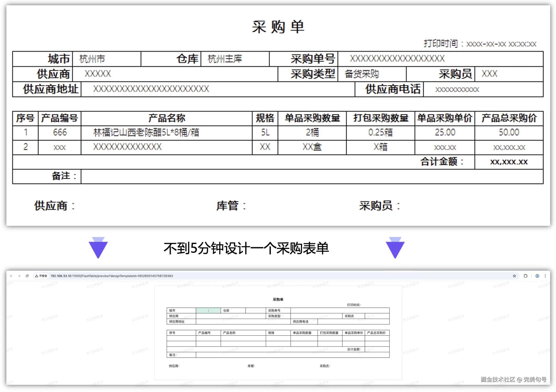Click the 备注 row in preview form
Image resolution: width=556 pixels, height=392 pixels.
[x=173, y=355]
